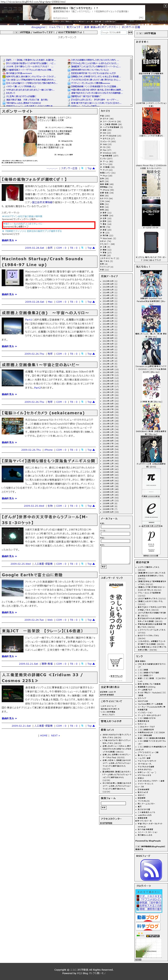Click 確認 button in mail form
Viewport: 168px width, 980px height.
click(x=103, y=567)
